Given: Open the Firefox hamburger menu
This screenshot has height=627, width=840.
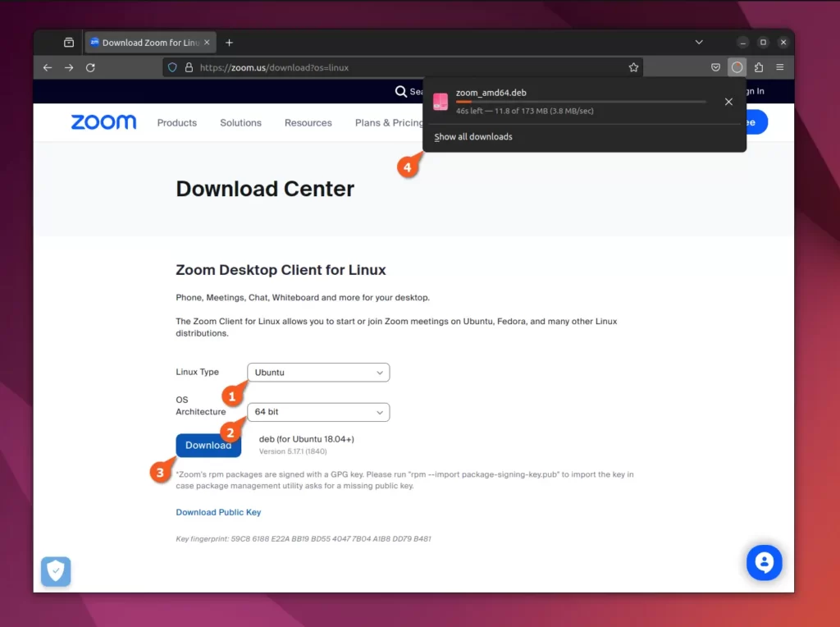Looking at the screenshot, I should (x=779, y=67).
